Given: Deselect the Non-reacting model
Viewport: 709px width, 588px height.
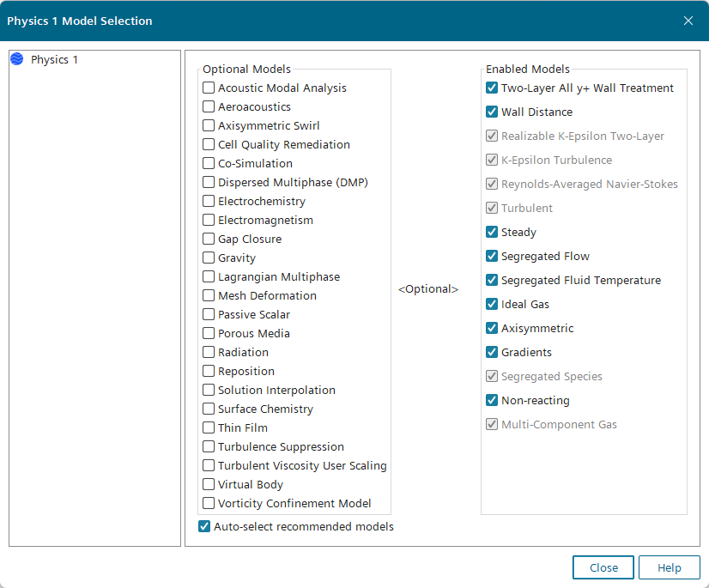Looking at the screenshot, I should [492, 400].
